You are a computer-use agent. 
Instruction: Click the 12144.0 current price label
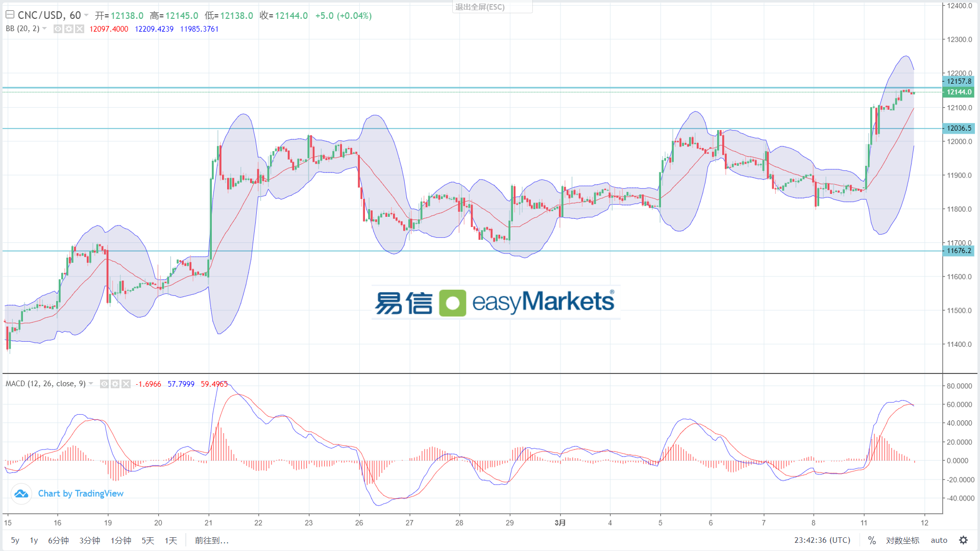tap(959, 92)
